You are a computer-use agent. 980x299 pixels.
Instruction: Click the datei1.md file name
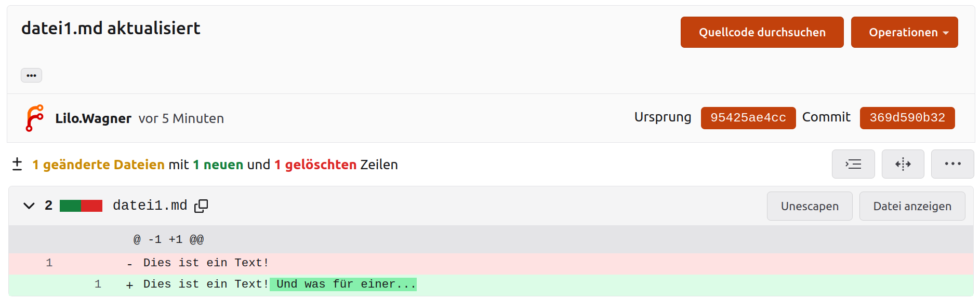[150, 206]
